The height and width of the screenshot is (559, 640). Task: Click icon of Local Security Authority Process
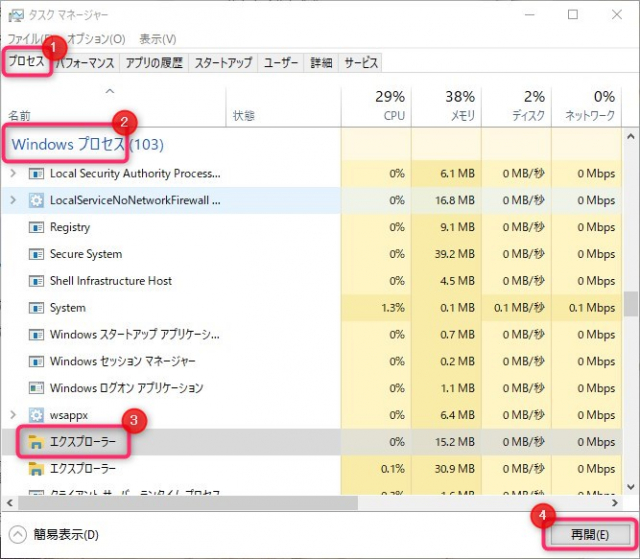click(36, 174)
